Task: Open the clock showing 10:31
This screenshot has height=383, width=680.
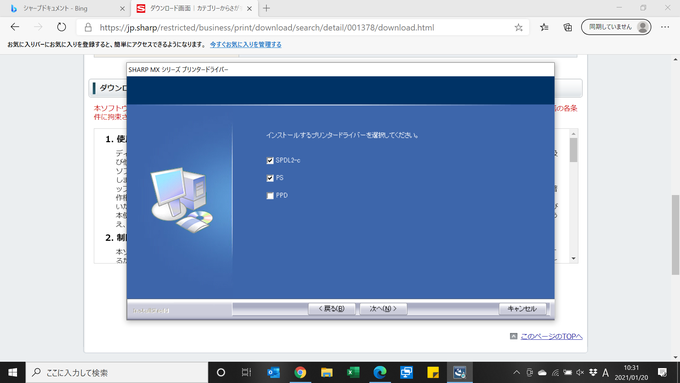Action: click(631, 373)
